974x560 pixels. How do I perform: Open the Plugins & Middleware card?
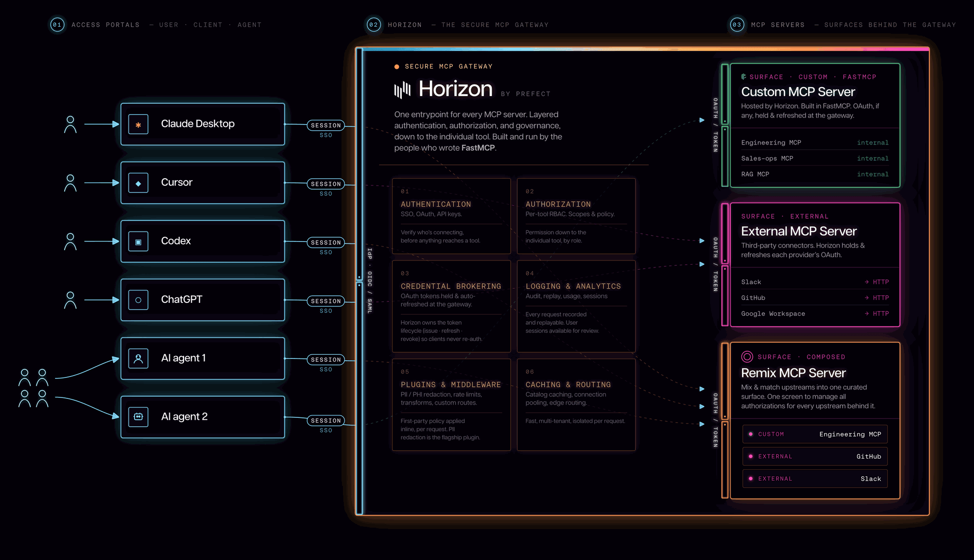click(x=451, y=405)
